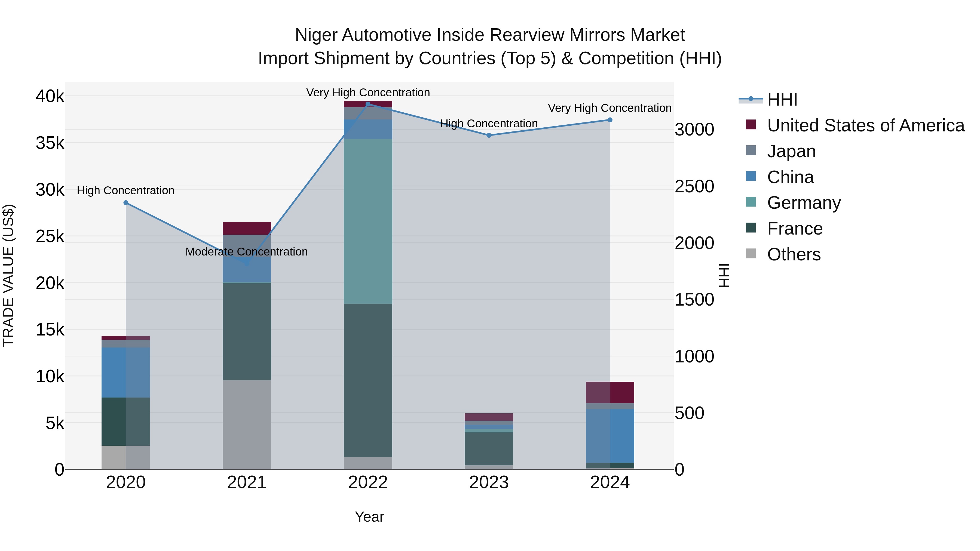Click the Germany teal legend swatch
The height and width of the screenshot is (551, 980).
point(751,202)
